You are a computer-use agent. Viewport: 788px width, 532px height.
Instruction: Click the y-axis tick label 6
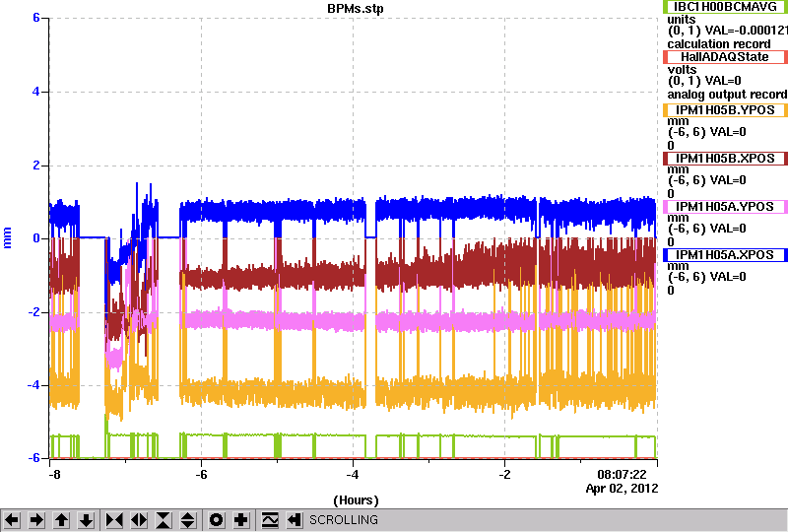pyautogui.click(x=36, y=18)
